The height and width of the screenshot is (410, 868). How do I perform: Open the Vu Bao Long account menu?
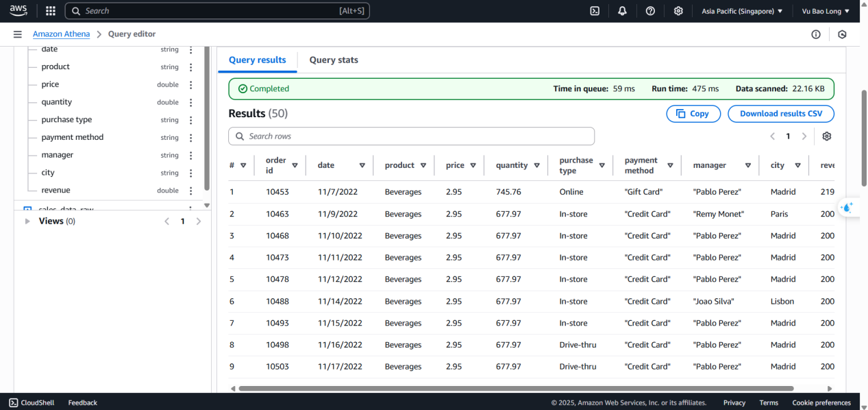826,11
